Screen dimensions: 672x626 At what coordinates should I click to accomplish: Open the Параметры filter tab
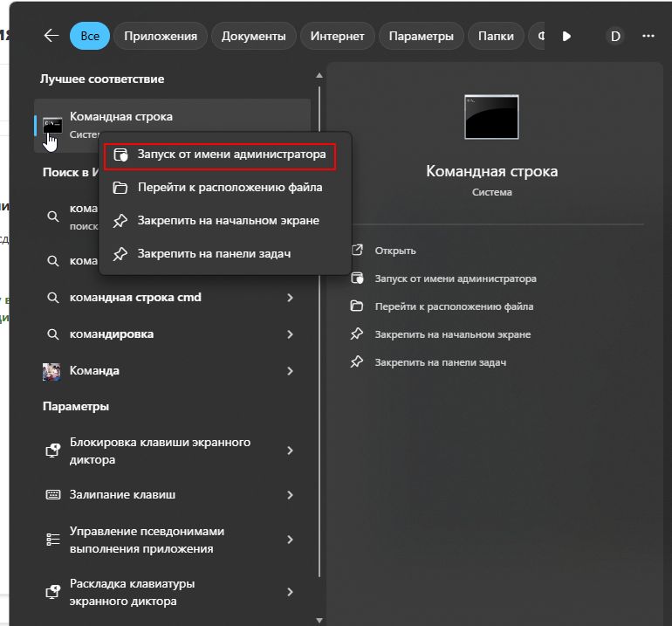[x=422, y=36]
